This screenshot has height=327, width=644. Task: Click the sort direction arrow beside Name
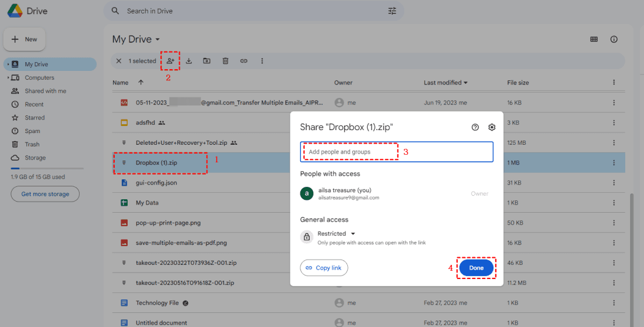pyautogui.click(x=141, y=82)
